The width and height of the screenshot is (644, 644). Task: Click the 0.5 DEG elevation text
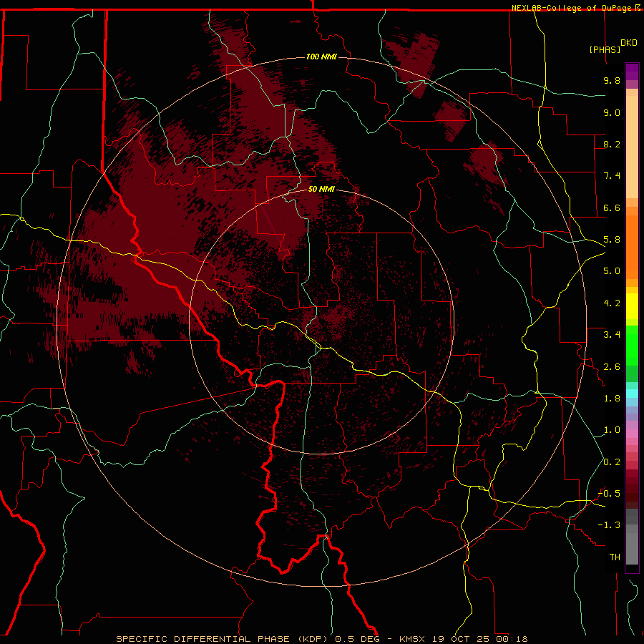(x=356, y=639)
